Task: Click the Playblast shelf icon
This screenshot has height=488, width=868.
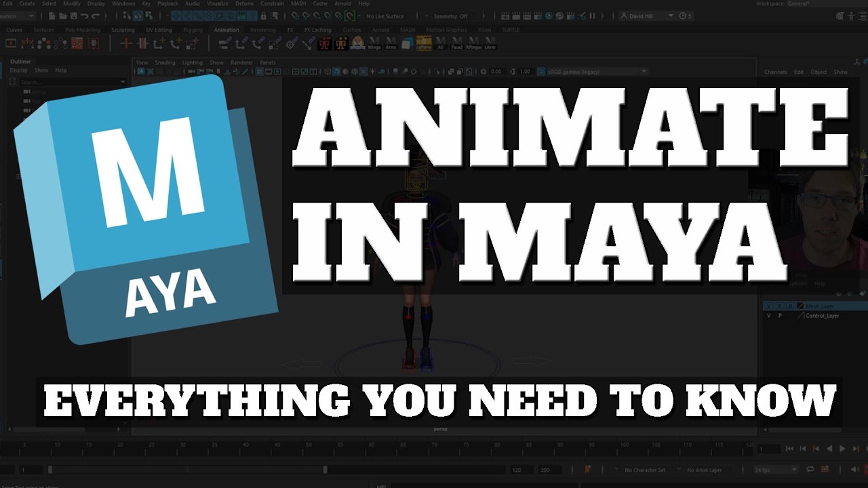Action: [x=11, y=43]
